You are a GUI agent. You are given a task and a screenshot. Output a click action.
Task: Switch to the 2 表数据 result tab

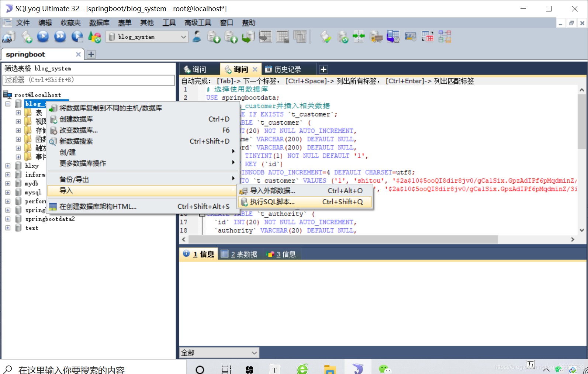[239, 254]
